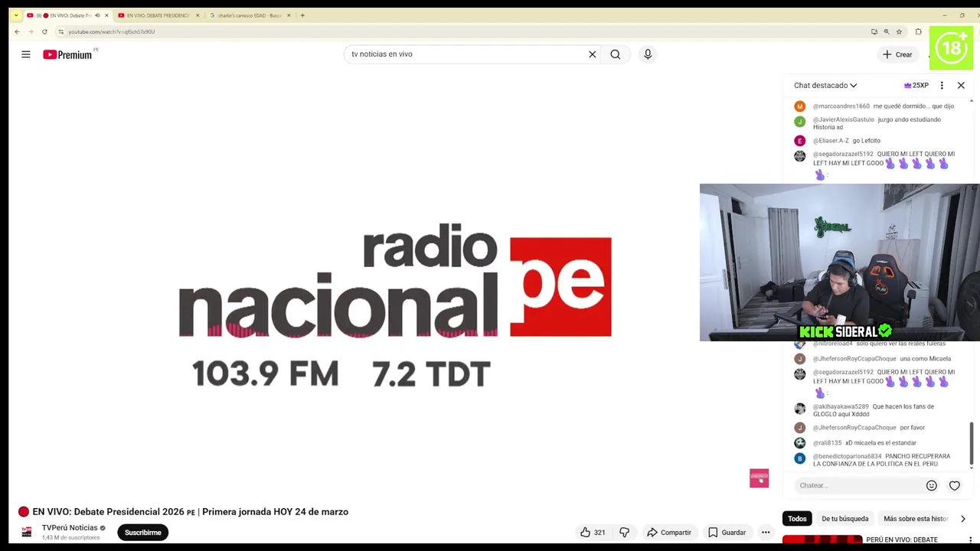Click the install app icon in address bar
The height and width of the screenshot is (551, 980).
coord(874,31)
